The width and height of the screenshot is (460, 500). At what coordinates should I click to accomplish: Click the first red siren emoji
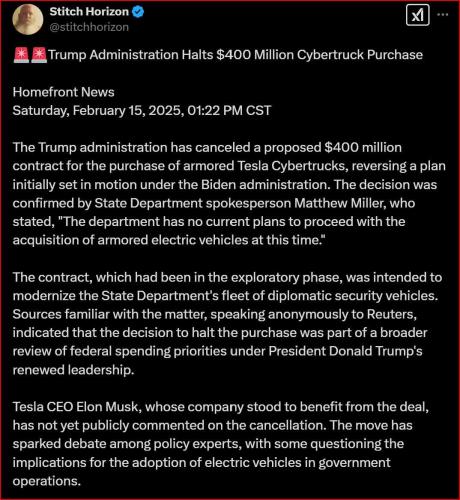(x=21, y=55)
